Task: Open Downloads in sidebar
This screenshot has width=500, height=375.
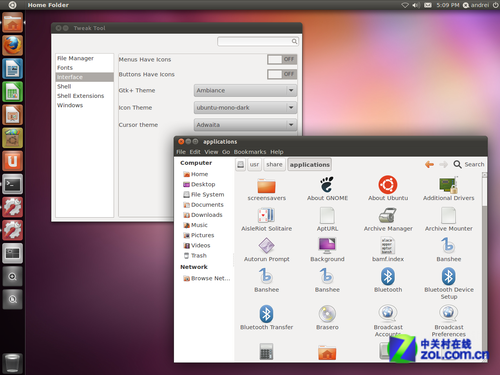Action: [202, 215]
